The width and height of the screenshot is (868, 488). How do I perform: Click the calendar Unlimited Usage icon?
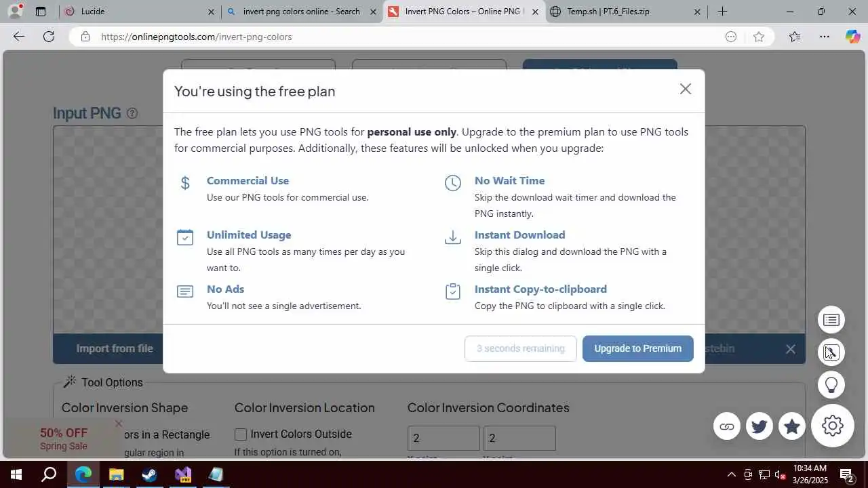point(185,237)
